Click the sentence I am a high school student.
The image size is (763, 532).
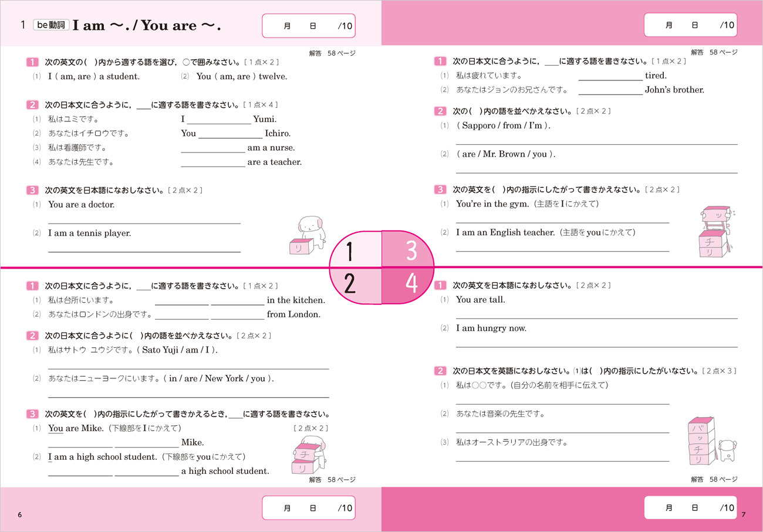click(x=102, y=456)
